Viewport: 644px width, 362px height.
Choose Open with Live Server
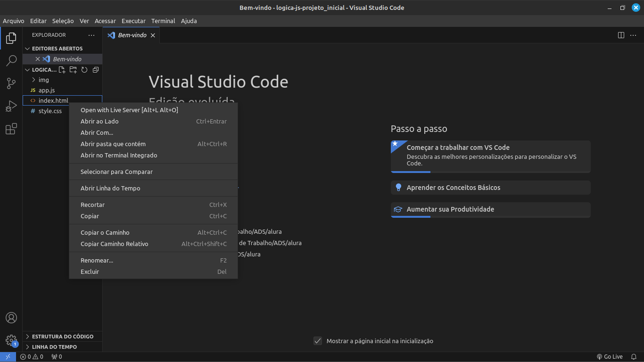[x=153, y=110]
